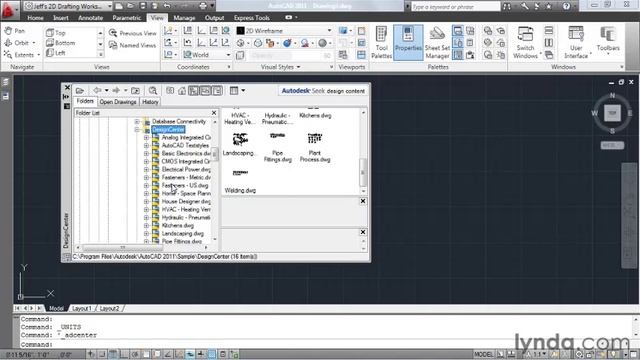
Task: Expand the Kitchens.dwg tree node
Action: [146, 225]
